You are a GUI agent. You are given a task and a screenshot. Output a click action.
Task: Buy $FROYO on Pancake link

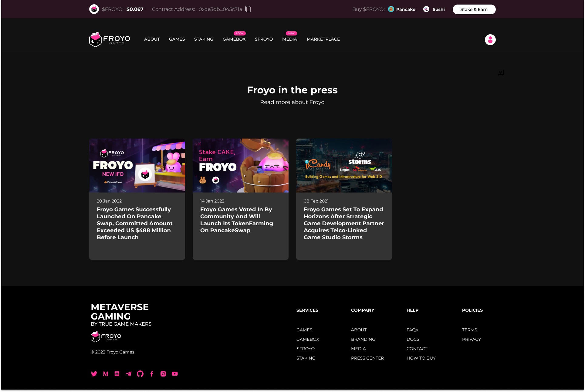tap(402, 9)
